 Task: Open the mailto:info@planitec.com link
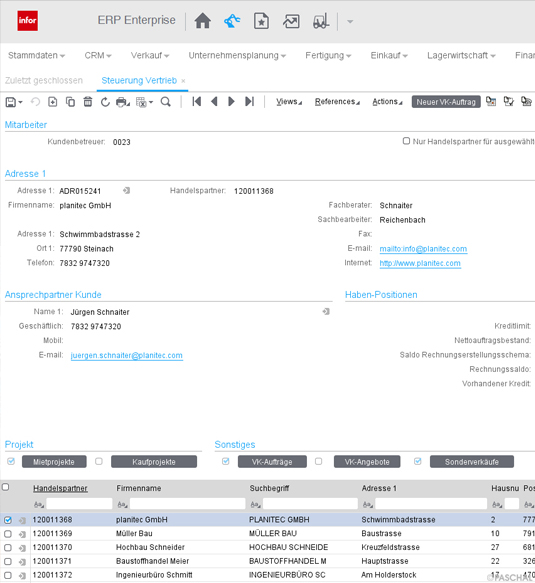423,249
